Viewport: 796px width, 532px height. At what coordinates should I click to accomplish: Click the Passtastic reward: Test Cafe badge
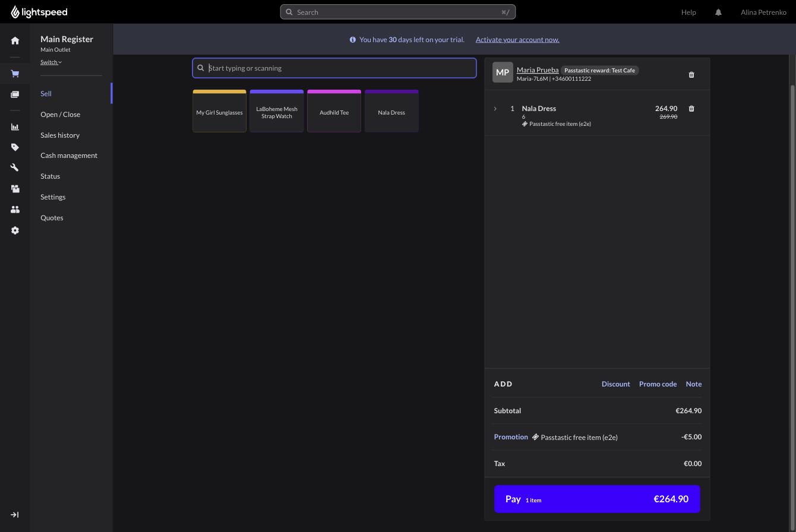pyautogui.click(x=599, y=70)
